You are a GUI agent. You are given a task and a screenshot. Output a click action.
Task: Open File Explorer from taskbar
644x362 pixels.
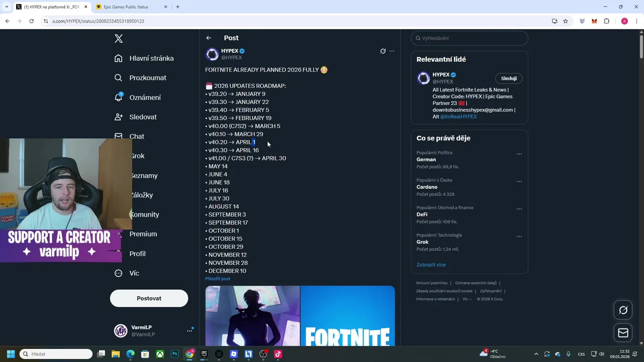coord(116,354)
